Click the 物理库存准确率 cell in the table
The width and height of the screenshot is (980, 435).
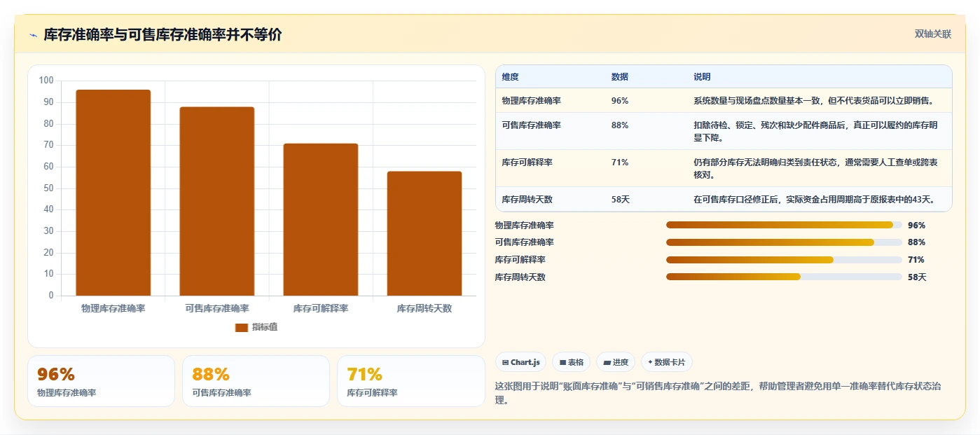532,101
